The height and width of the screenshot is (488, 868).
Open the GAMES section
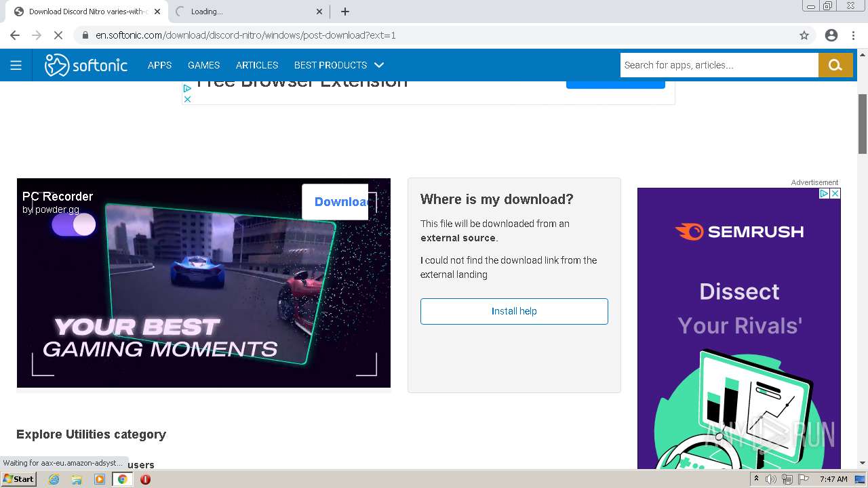(x=203, y=65)
